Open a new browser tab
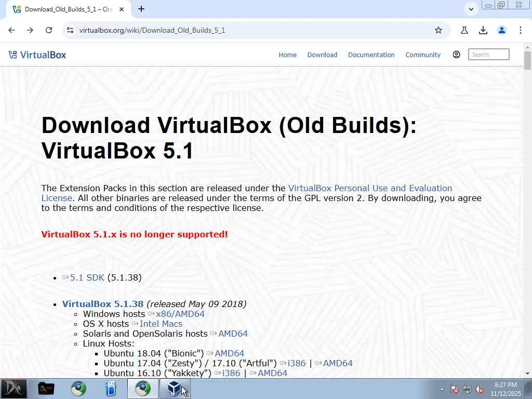 click(x=141, y=9)
